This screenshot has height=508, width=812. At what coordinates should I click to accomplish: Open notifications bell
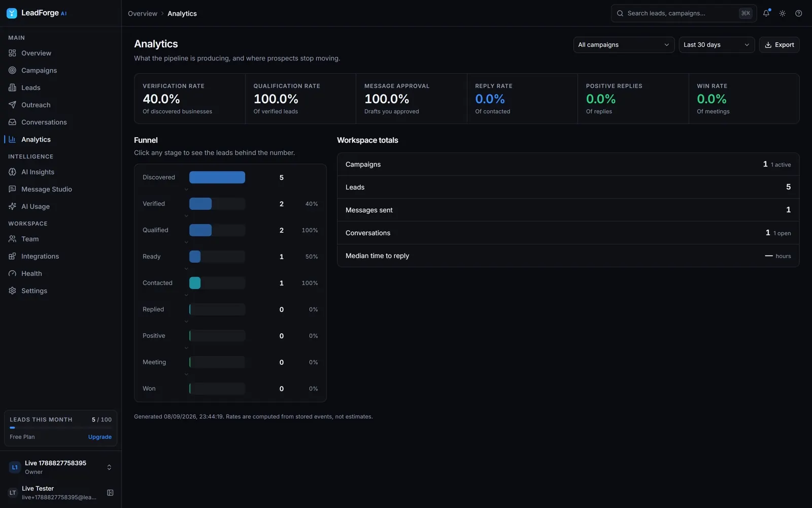(x=766, y=13)
